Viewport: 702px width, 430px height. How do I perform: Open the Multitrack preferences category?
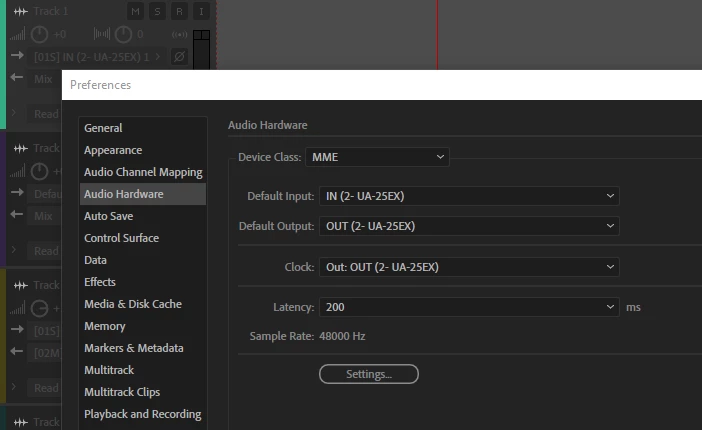coord(143,370)
